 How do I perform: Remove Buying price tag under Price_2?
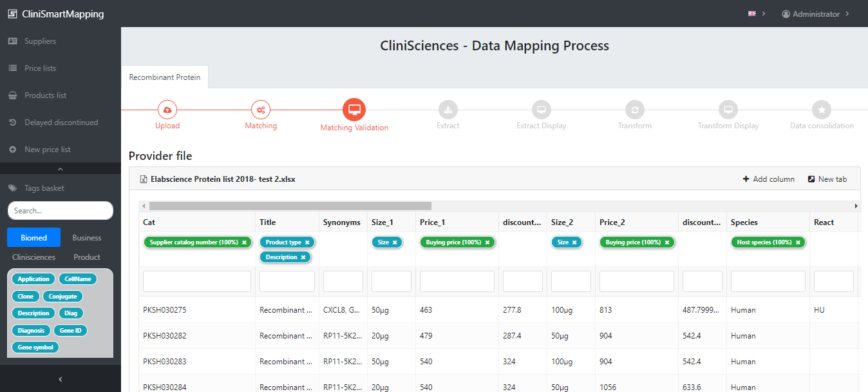click(x=667, y=242)
